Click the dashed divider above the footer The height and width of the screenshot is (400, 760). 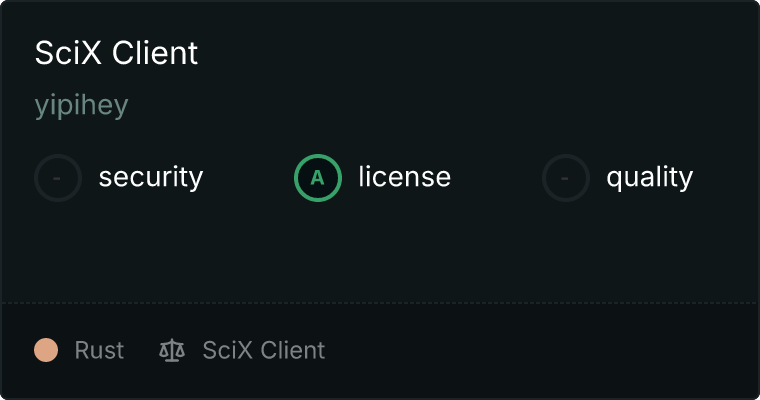380,302
